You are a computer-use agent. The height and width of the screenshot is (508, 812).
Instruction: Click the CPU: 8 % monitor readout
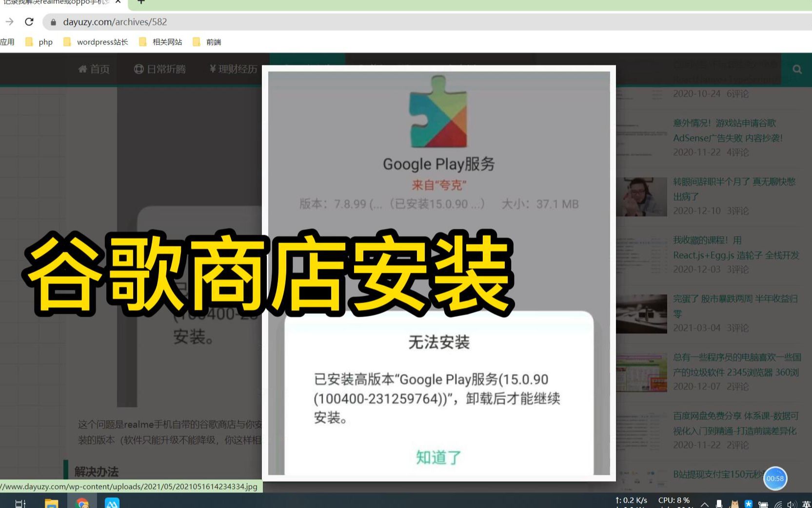pos(674,500)
